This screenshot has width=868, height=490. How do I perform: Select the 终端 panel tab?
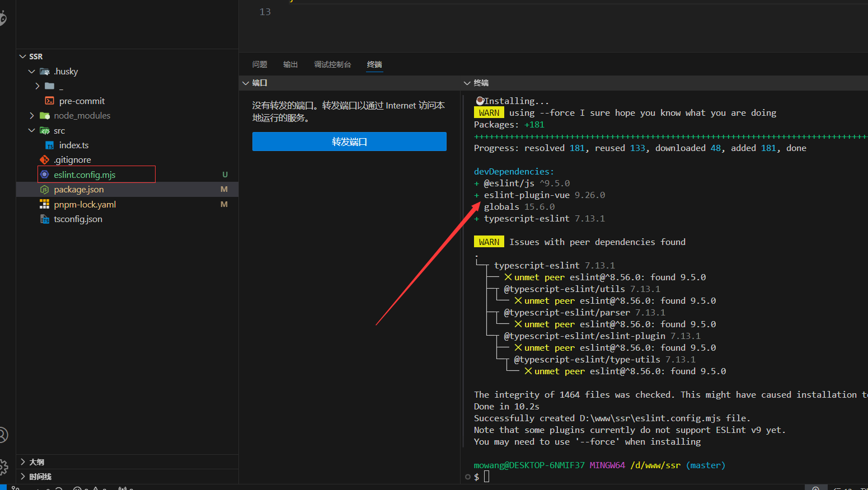click(x=374, y=64)
